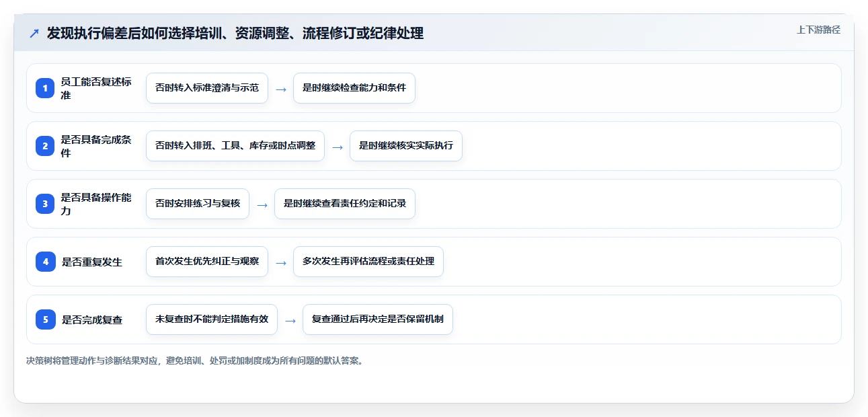868x417 pixels.
Task: Click the question 是否重复发生
Action: click(x=92, y=262)
